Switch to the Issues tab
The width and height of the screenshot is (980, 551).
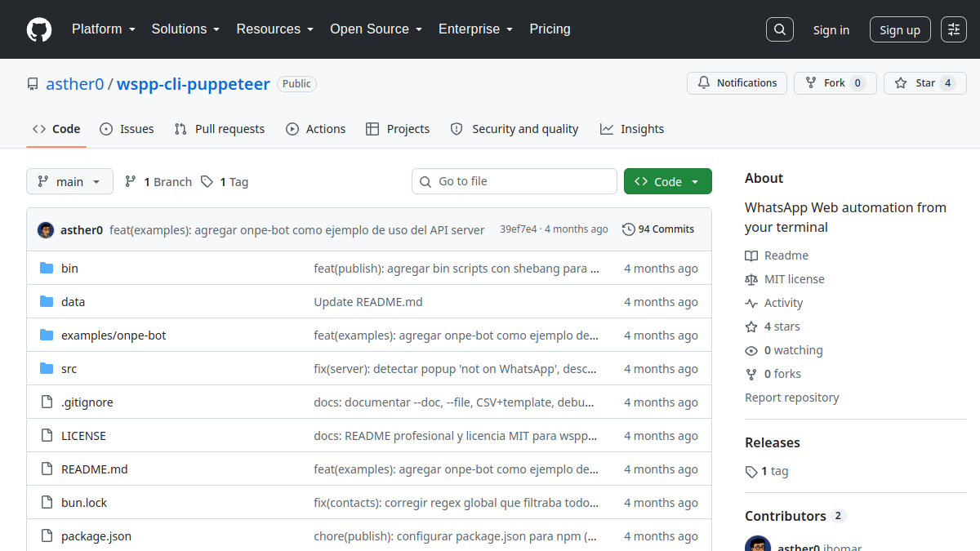click(127, 129)
